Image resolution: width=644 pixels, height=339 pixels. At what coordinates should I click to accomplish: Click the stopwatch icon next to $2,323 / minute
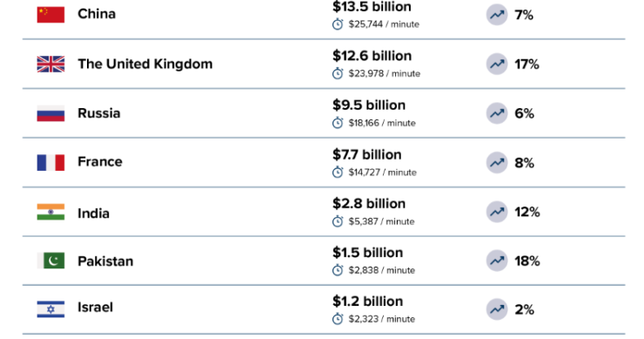click(x=338, y=319)
